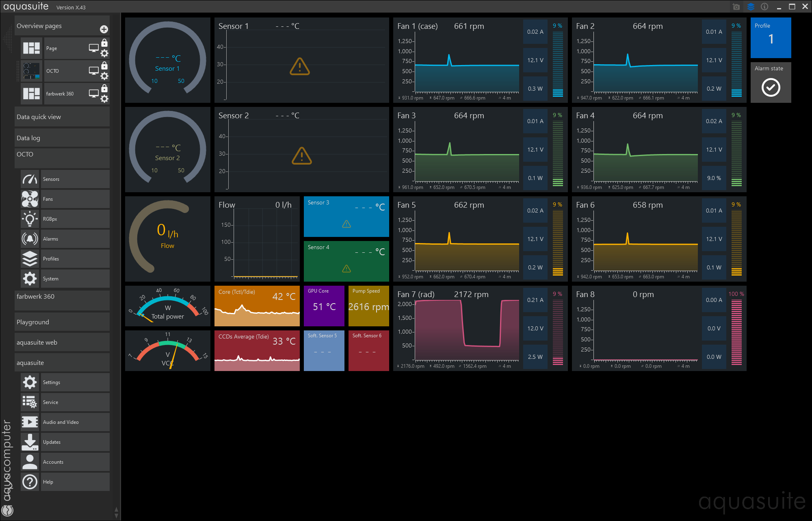Open the Fans section via the fan icon

(x=30, y=199)
